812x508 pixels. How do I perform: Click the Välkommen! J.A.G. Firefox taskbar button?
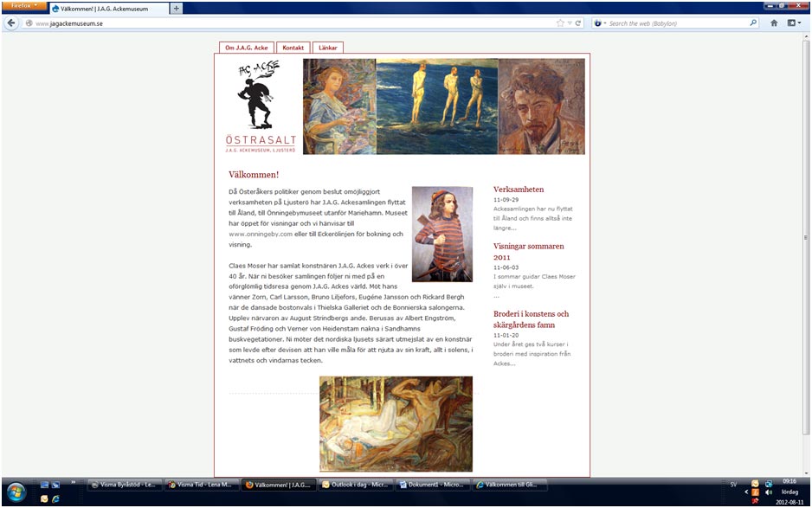pos(279,485)
